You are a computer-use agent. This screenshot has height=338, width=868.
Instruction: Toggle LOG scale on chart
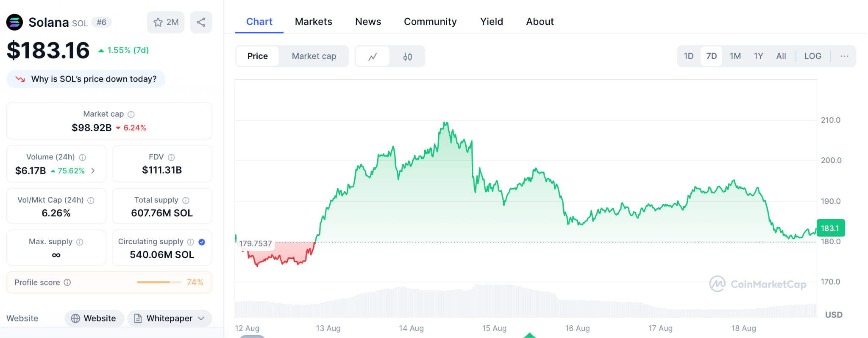coord(812,56)
